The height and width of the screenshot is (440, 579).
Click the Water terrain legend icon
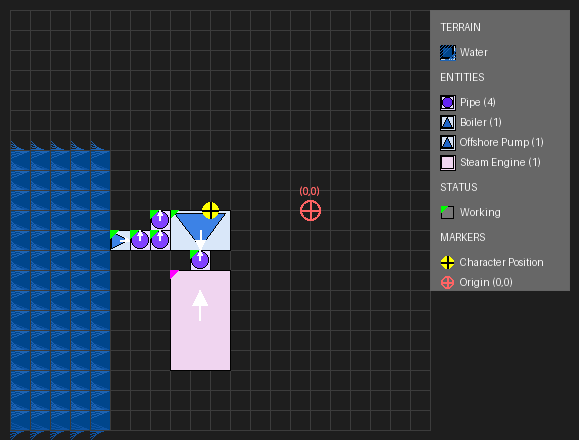tap(448, 52)
